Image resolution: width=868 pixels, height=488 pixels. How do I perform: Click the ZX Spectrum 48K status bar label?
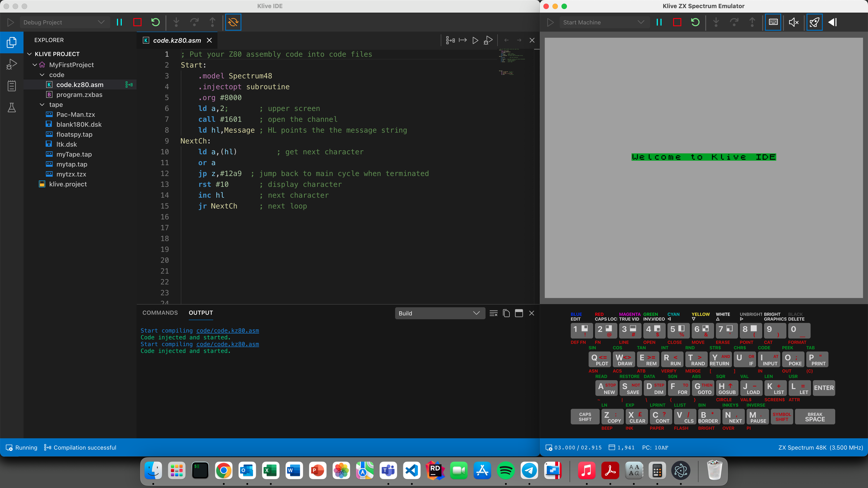pos(821,448)
